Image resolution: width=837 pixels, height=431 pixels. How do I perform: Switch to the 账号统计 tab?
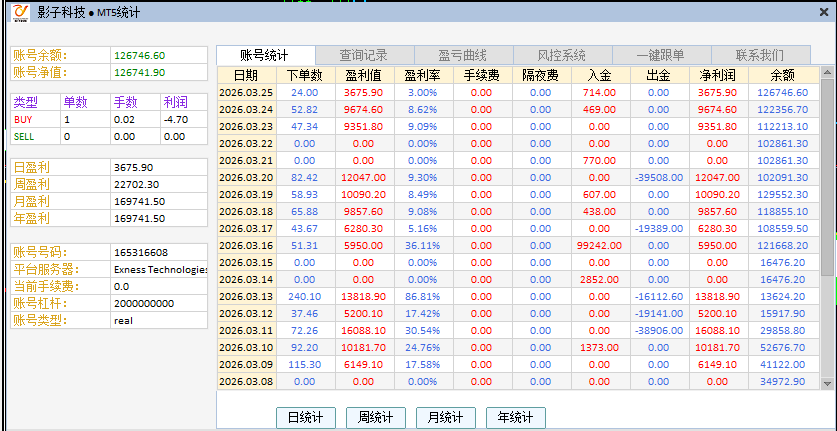pyautogui.click(x=265, y=55)
